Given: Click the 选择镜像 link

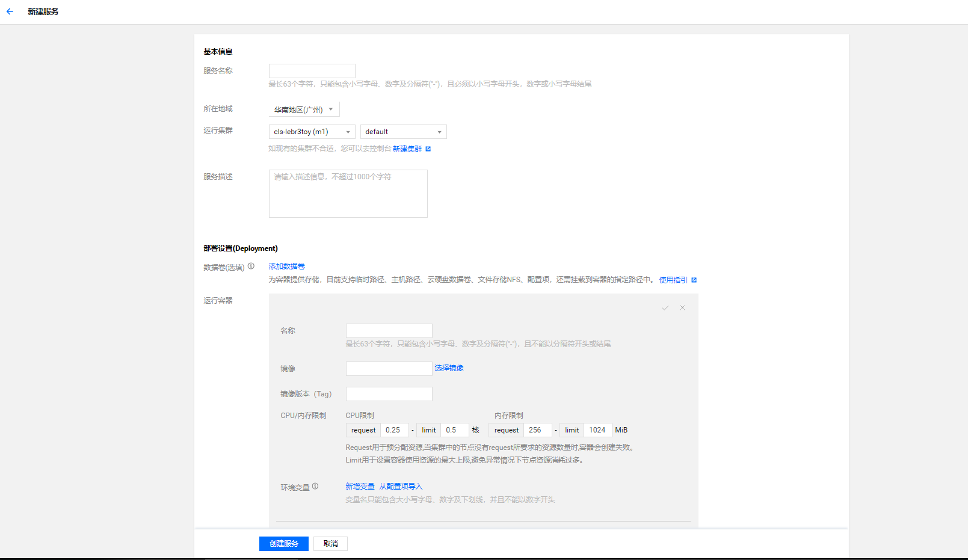Looking at the screenshot, I should tap(449, 368).
